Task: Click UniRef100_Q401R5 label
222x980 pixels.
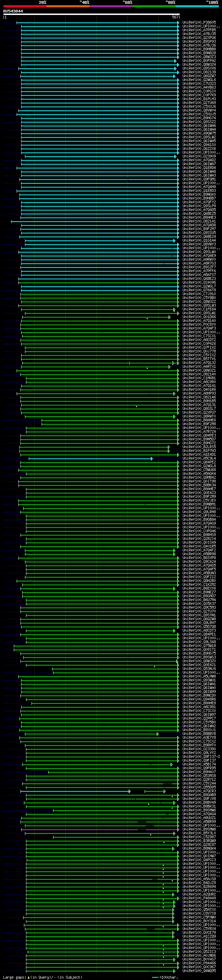Action: [x=199, y=546]
